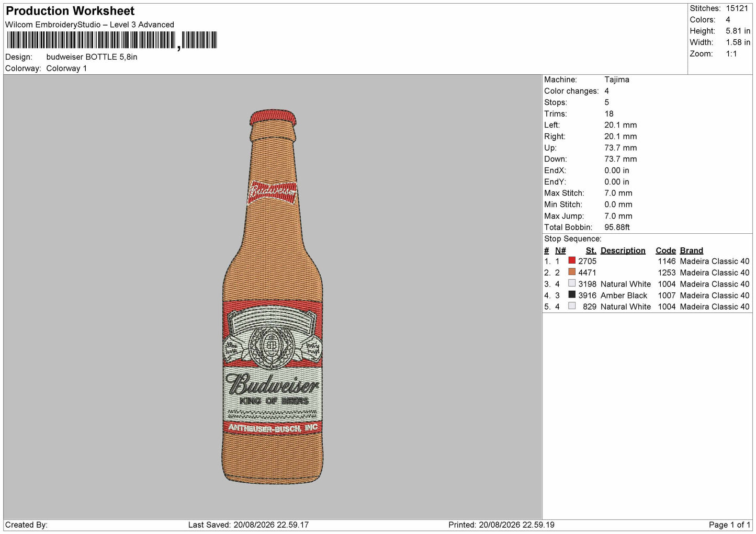Click the red color swatch in row 1
756x534 pixels.
(572, 260)
